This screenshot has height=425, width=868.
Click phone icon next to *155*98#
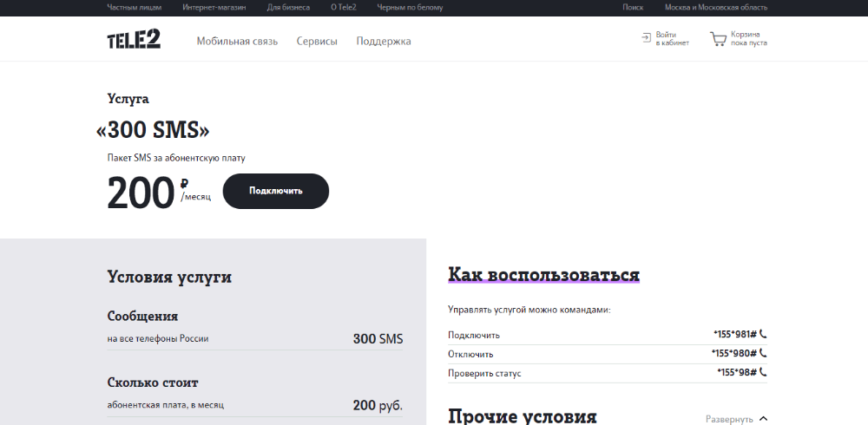click(763, 372)
